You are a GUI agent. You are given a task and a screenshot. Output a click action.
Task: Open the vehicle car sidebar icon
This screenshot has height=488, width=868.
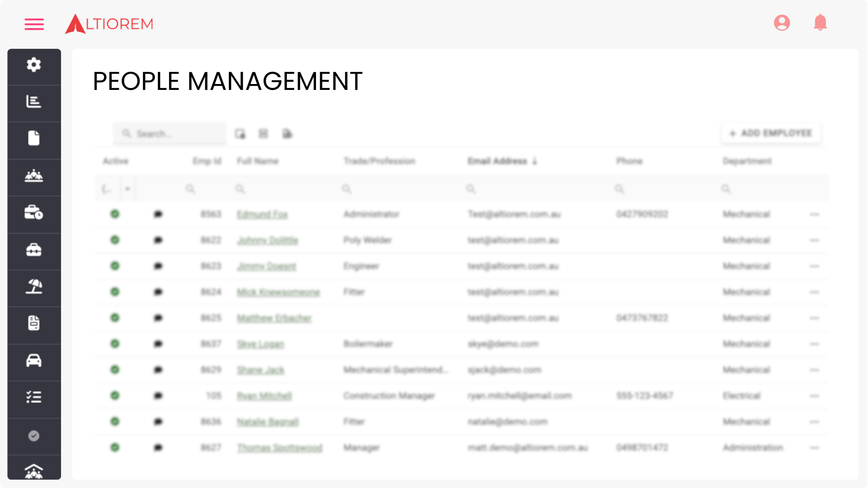[x=34, y=361]
